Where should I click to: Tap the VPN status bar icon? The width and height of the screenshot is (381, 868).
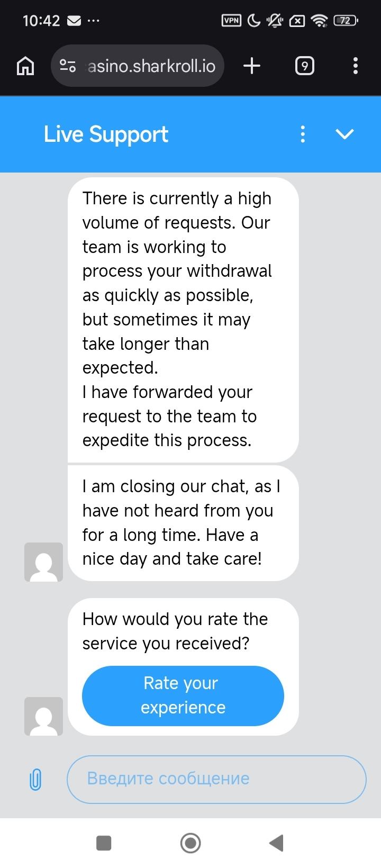231,21
